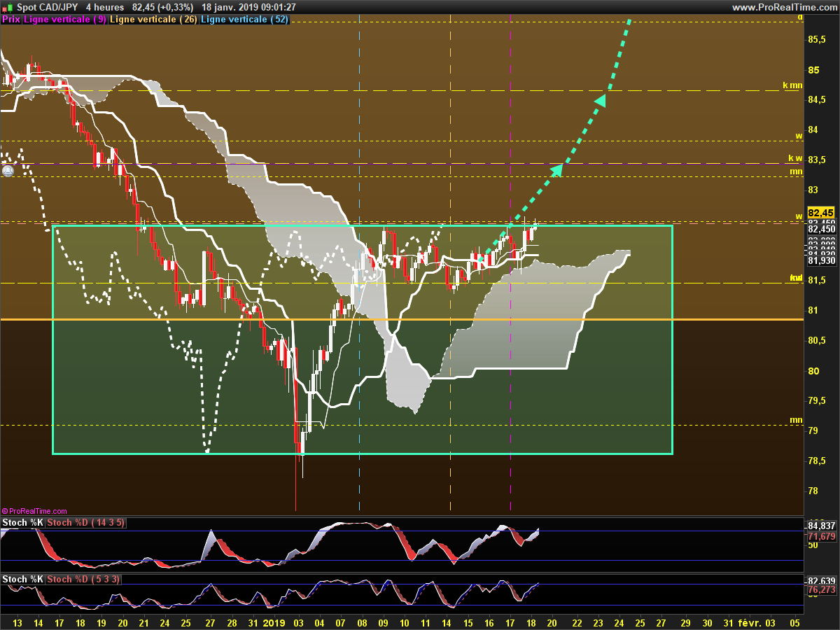This screenshot has width=840, height=630.
Task: Click the k w level label
Action: 794,158
